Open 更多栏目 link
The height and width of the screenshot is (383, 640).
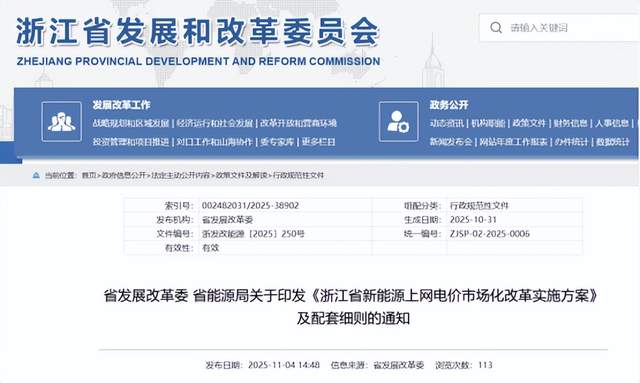[x=319, y=142]
